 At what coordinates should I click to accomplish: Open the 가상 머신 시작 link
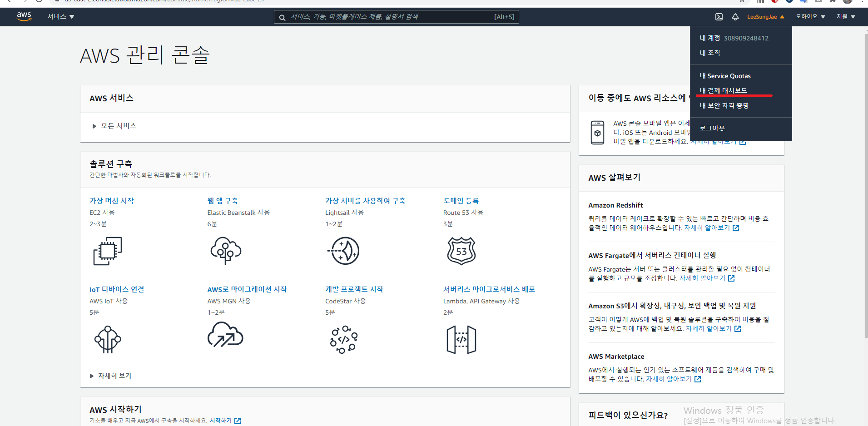click(112, 201)
